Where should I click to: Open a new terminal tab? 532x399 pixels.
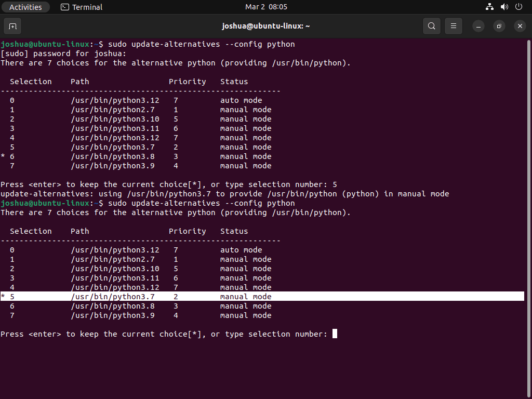click(x=12, y=26)
